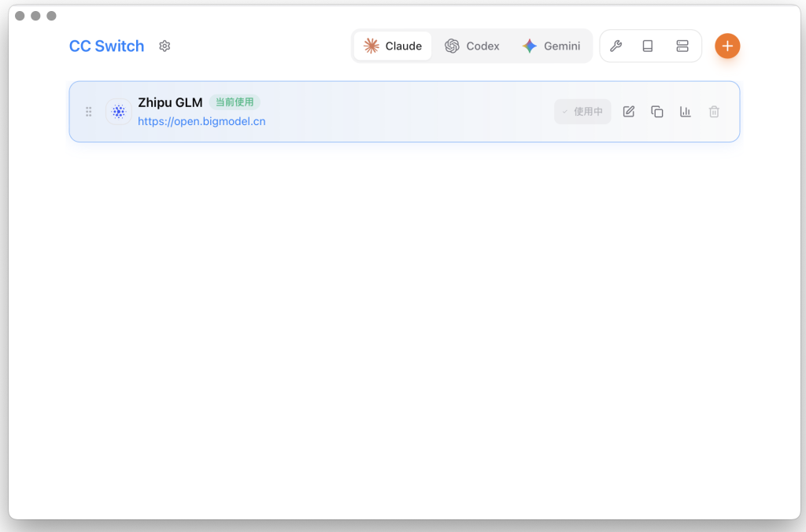Close the CC Switch window
The image size is (806, 532).
(20, 16)
